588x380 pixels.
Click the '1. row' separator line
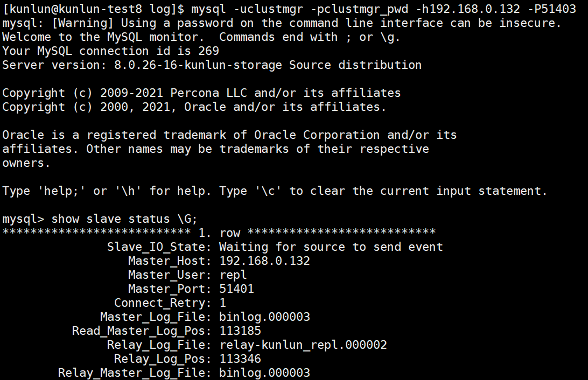[219, 233]
